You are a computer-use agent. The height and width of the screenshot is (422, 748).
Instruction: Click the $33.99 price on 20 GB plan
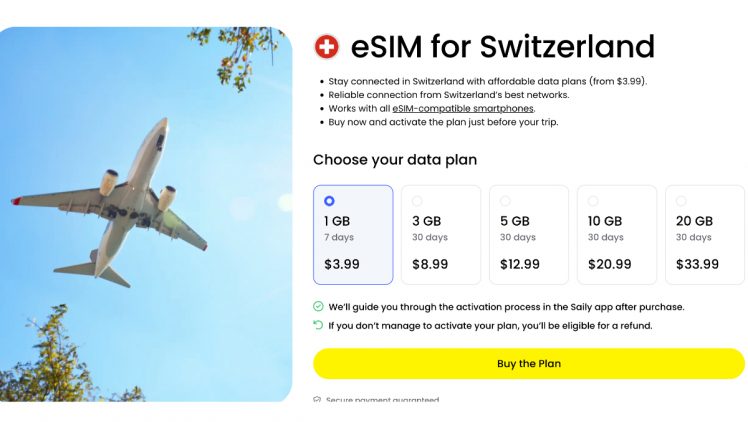coord(697,265)
